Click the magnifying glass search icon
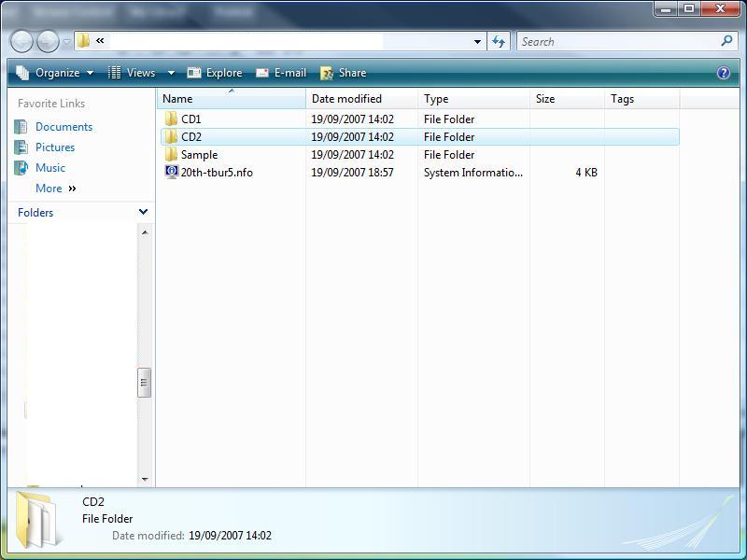The image size is (747, 560). (726, 41)
